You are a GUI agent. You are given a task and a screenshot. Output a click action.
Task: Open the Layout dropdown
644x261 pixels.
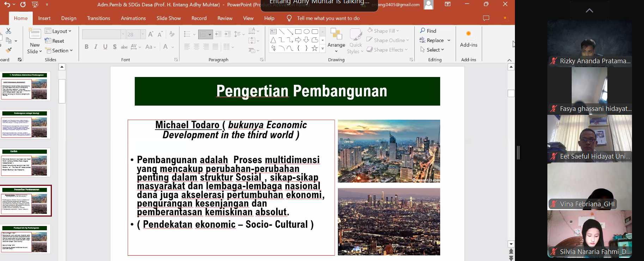58,31
